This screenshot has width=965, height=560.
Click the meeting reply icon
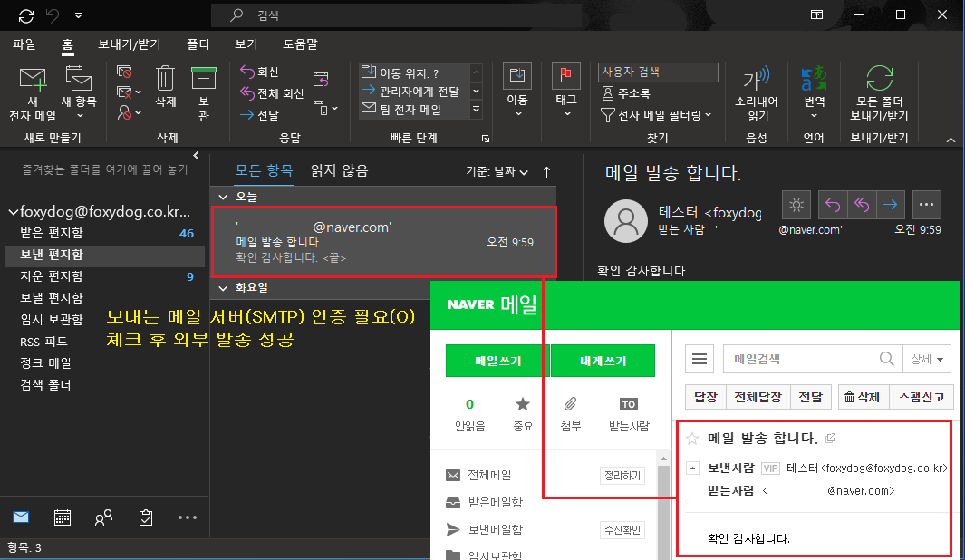tap(321, 79)
